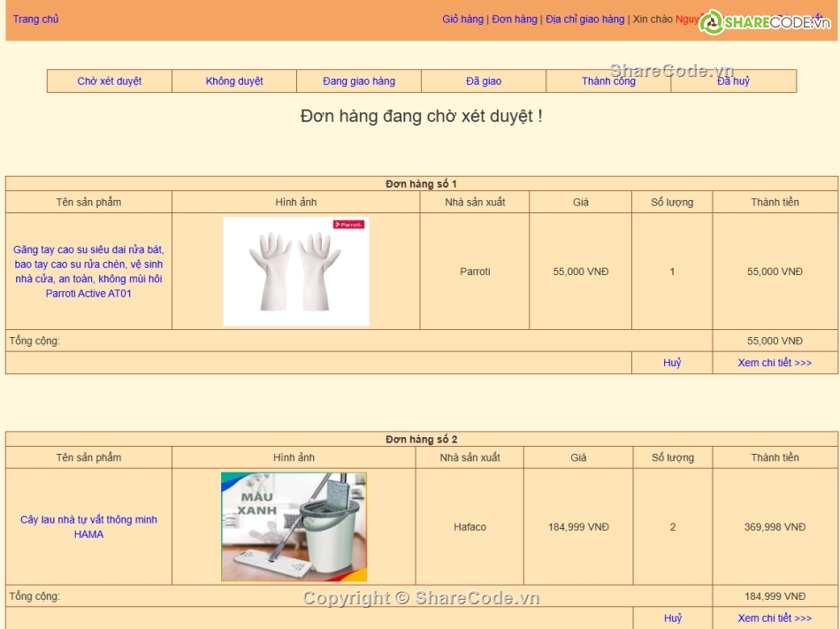
Task: Select the Parroti manufacturer cell
Action: (475, 271)
